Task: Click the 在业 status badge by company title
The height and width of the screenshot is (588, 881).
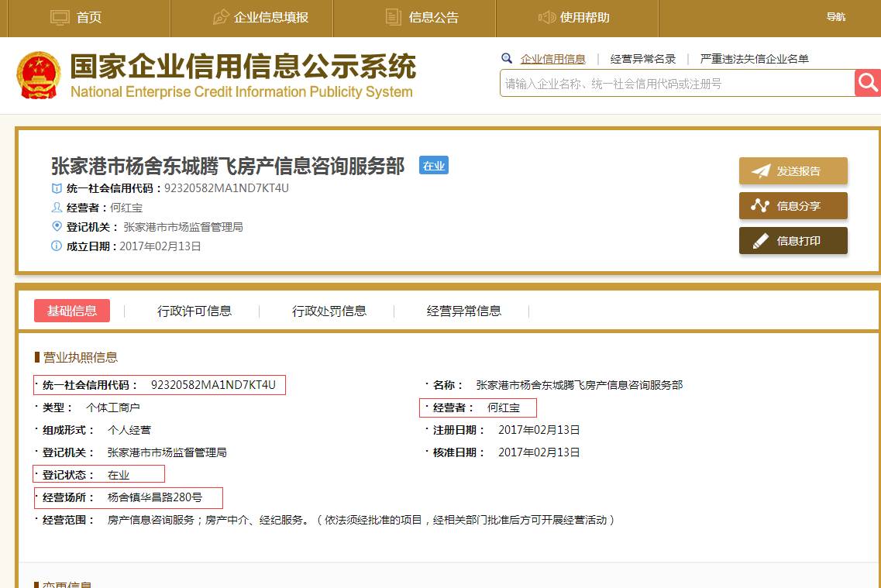Action: [x=434, y=166]
